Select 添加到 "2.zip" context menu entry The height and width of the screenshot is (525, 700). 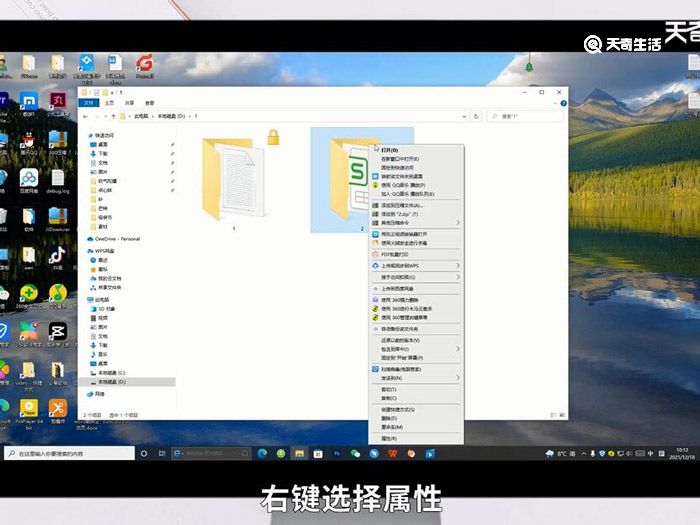tap(416, 214)
